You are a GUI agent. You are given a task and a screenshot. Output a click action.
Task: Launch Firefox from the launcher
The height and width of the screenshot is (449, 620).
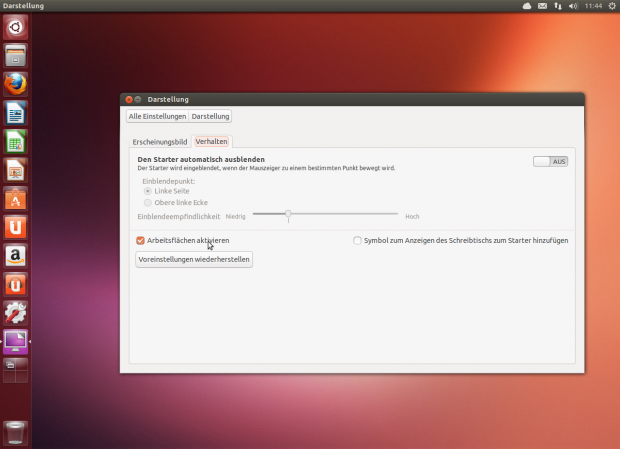[x=15, y=84]
